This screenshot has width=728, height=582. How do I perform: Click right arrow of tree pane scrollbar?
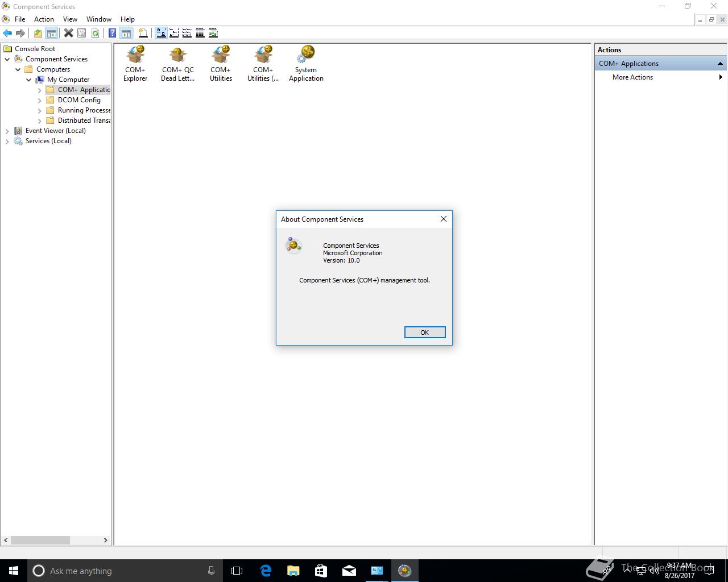[105, 540]
